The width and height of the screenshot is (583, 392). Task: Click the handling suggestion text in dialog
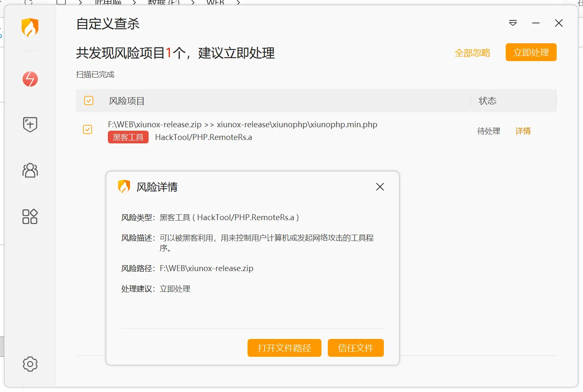pyautogui.click(x=175, y=289)
